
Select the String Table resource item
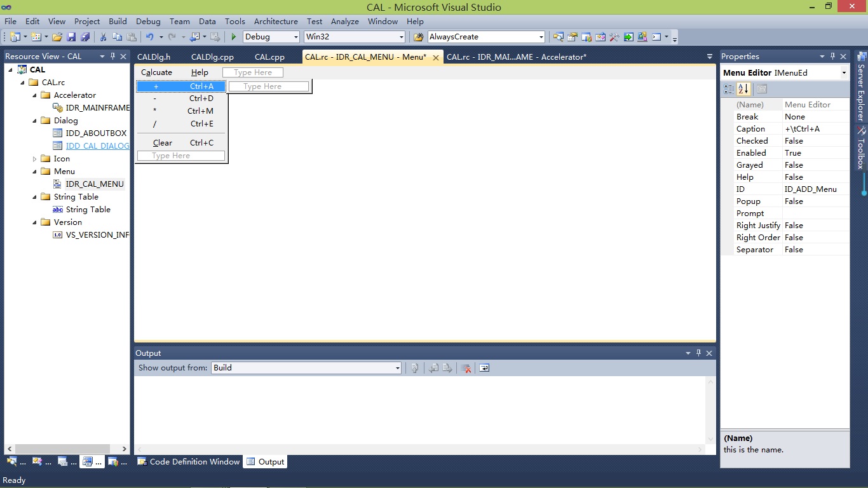[x=88, y=210]
